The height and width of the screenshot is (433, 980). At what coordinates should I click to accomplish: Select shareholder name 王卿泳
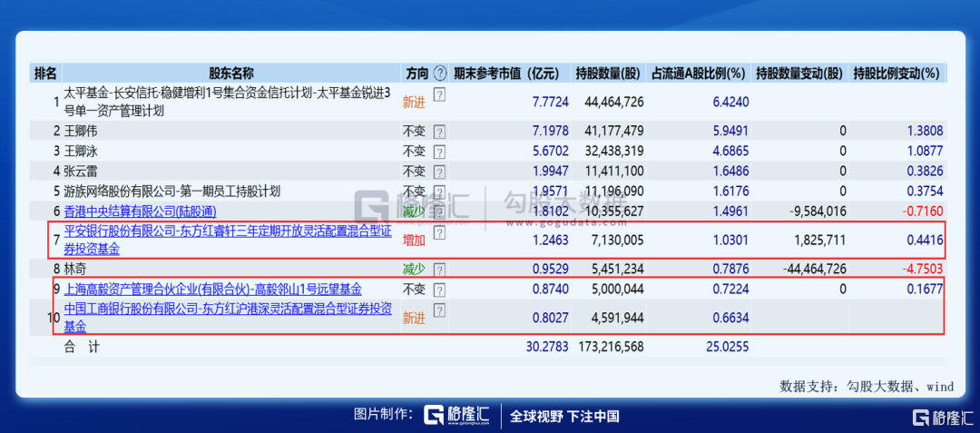(81, 152)
